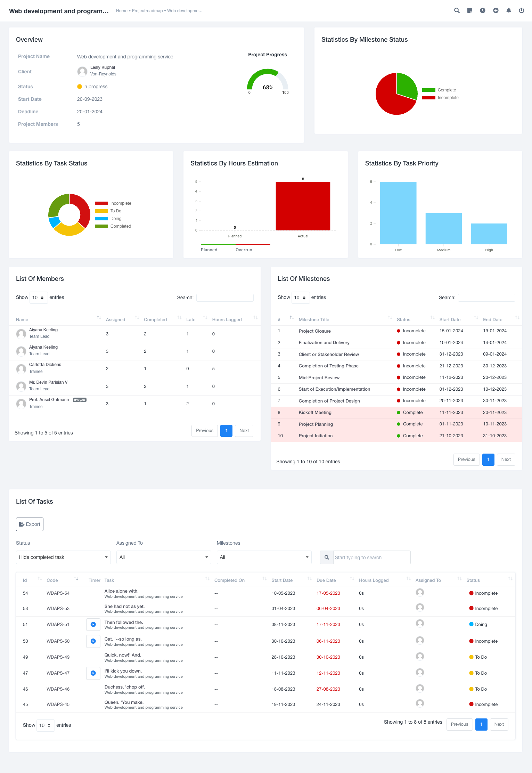The height and width of the screenshot is (773, 532).
Task: Start timer for task WDAPS-51
Action: (93, 625)
